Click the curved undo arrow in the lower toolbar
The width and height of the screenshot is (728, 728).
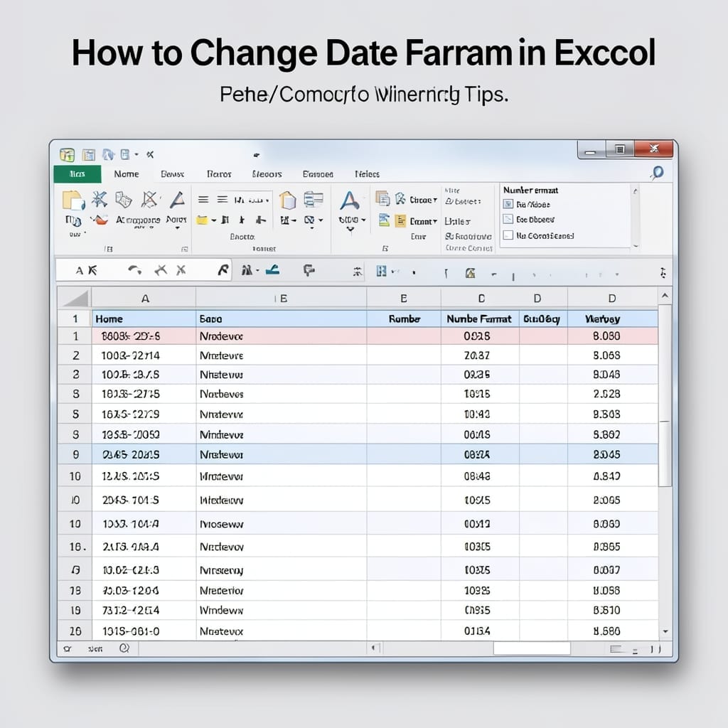(x=134, y=269)
